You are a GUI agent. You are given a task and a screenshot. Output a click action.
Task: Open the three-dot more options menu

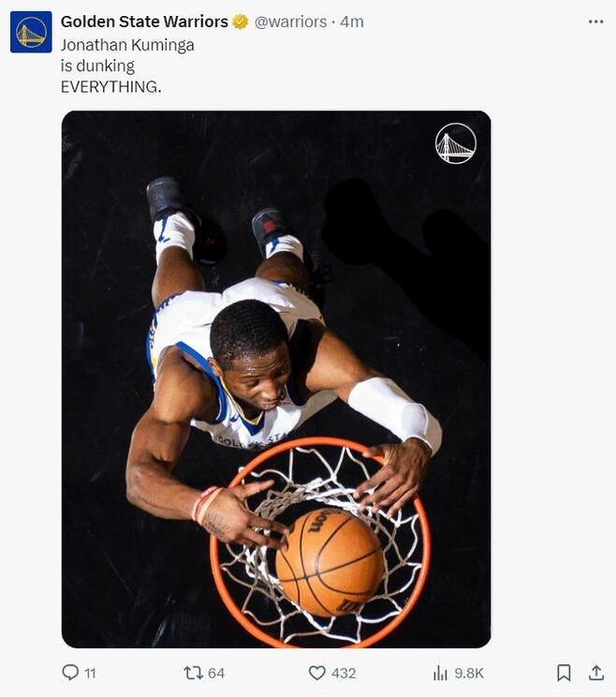tap(595, 22)
